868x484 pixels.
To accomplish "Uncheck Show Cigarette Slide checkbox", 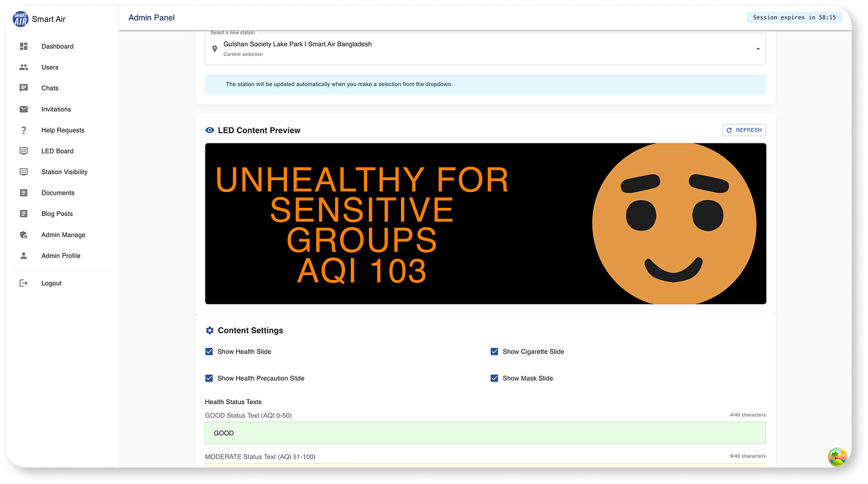I will tap(494, 351).
